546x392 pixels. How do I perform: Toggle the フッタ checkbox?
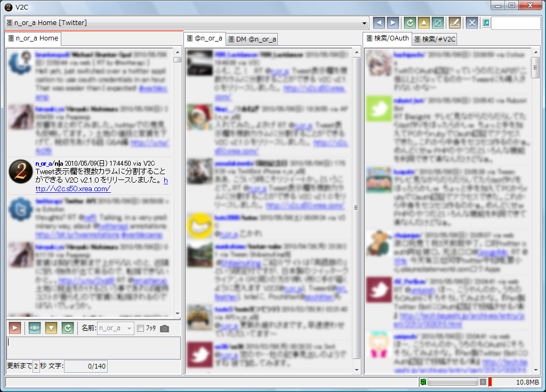click(141, 329)
